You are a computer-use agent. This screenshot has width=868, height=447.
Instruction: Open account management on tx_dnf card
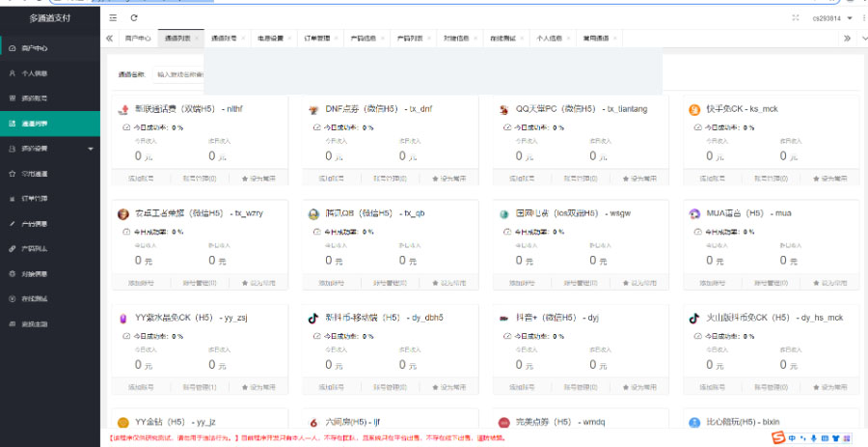[391, 179]
